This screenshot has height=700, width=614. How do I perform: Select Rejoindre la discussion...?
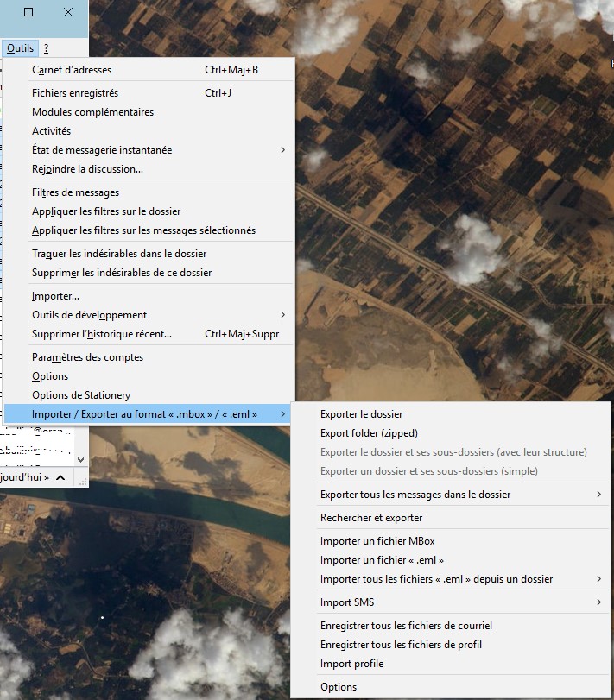149,169
